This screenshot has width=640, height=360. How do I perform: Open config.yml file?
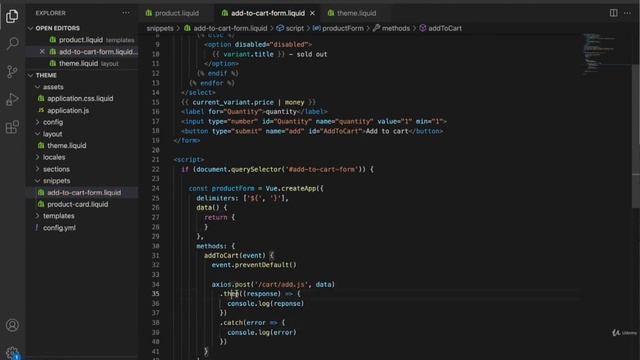coord(59,228)
